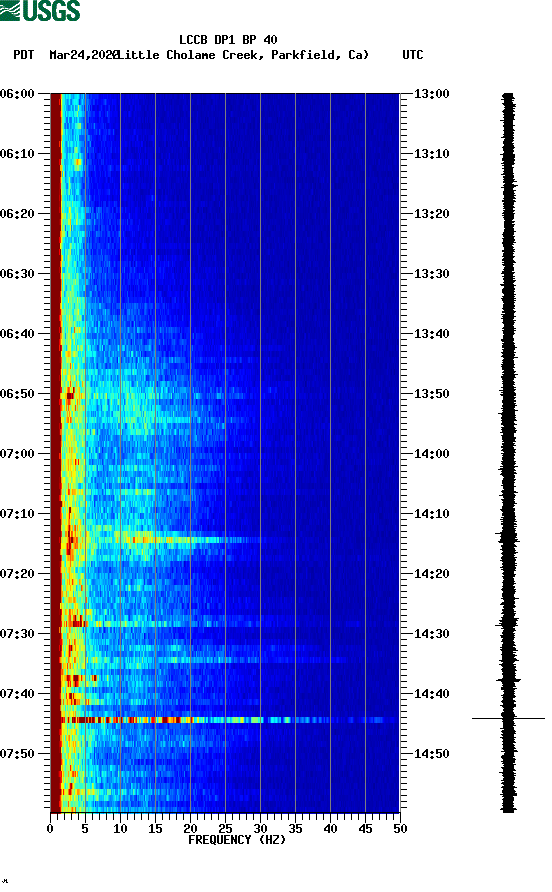Click the '14:30' UTC time label
552x892 pixels.
click(431, 634)
